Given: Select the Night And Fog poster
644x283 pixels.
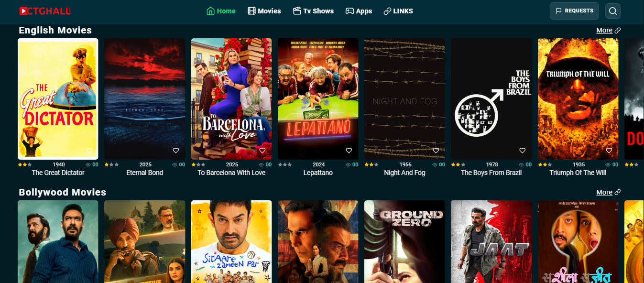Looking at the screenshot, I should [x=404, y=98].
